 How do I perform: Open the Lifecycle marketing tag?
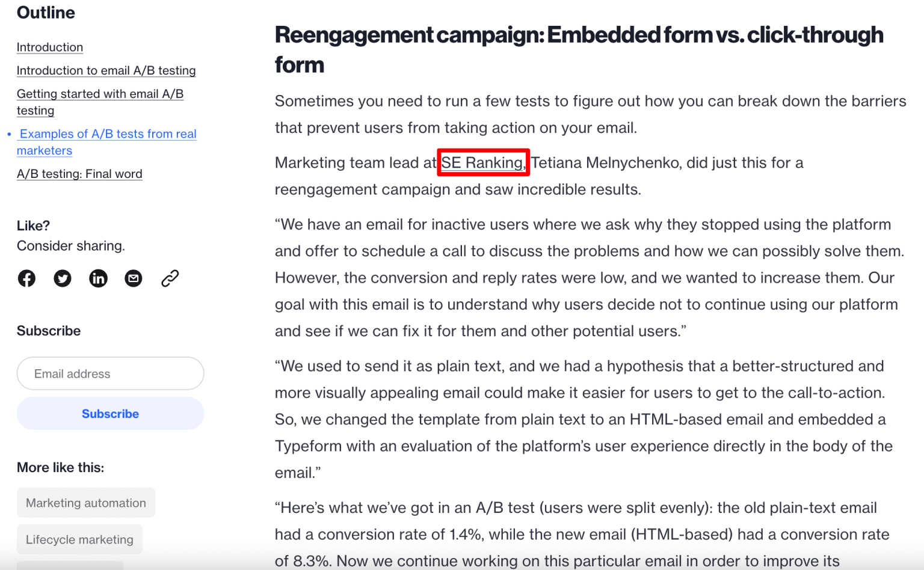coord(79,540)
